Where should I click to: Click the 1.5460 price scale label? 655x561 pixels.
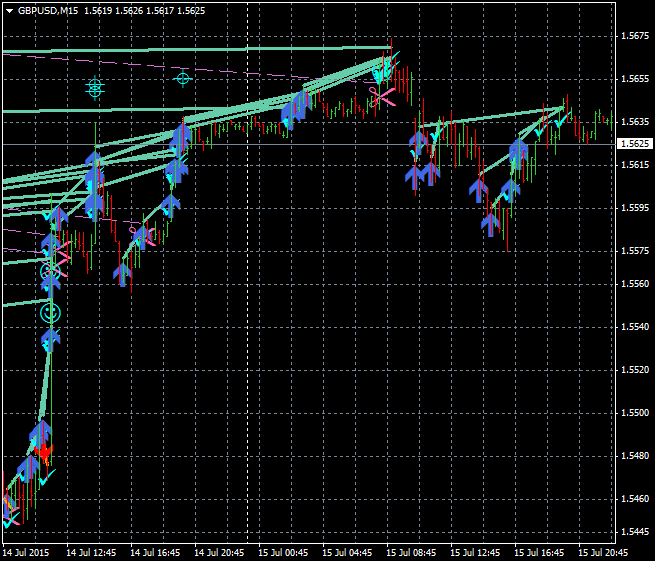(x=635, y=499)
